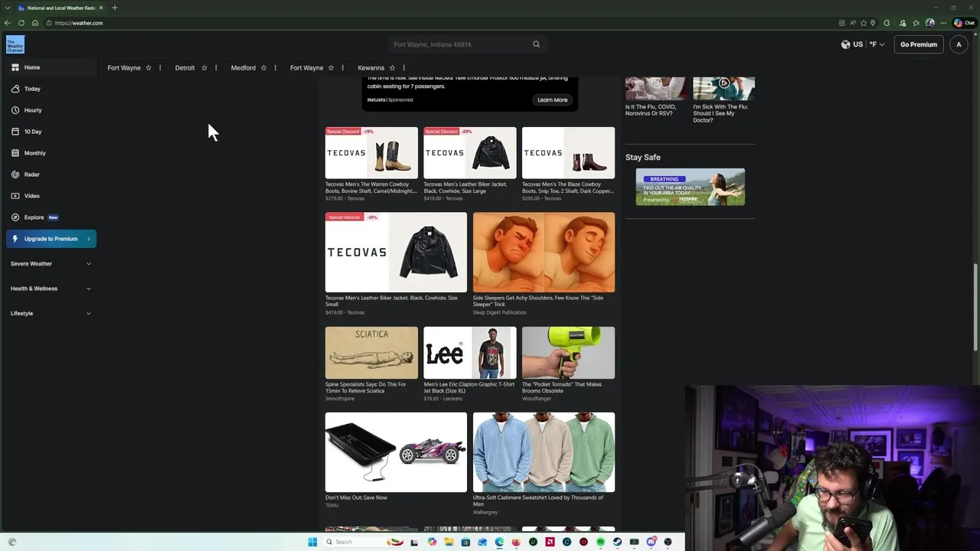Add this page to favorites star icon
Image resolution: width=980 pixels, height=551 pixels.
click(x=864, y=23)
